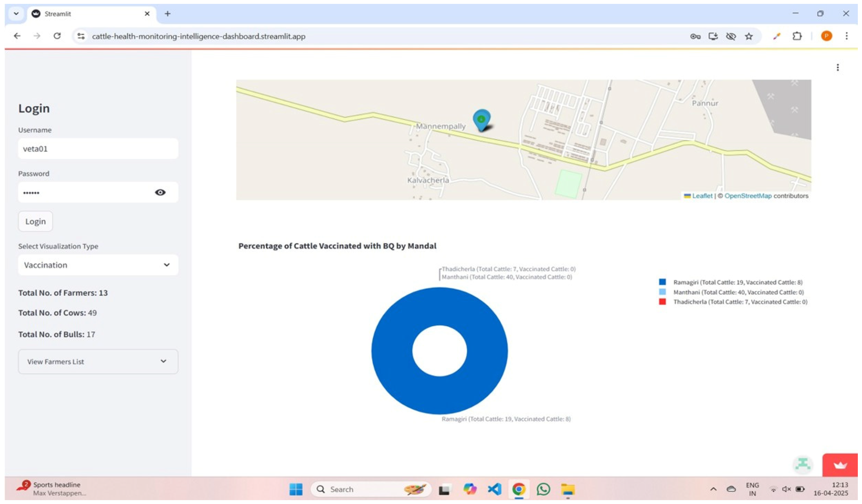Reload the page with refresh icon
This screenshot has width=862, height=504.
click(x=57, y=36)
